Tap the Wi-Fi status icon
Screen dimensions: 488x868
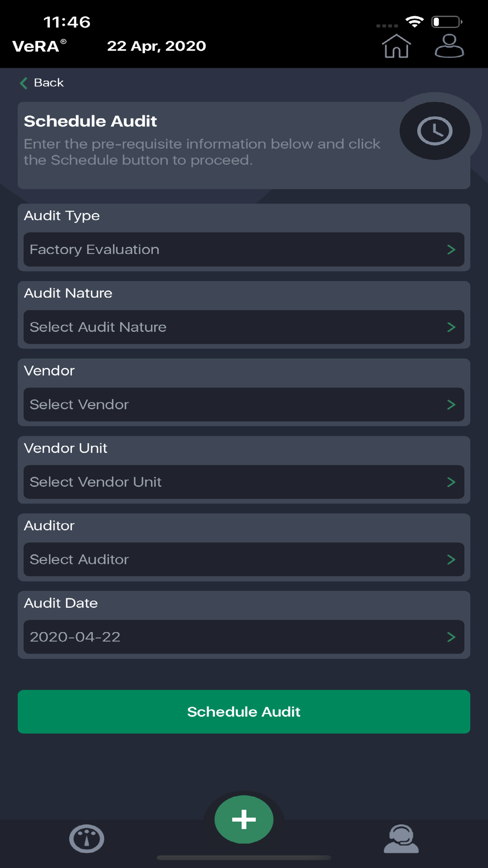pos(415,22)
